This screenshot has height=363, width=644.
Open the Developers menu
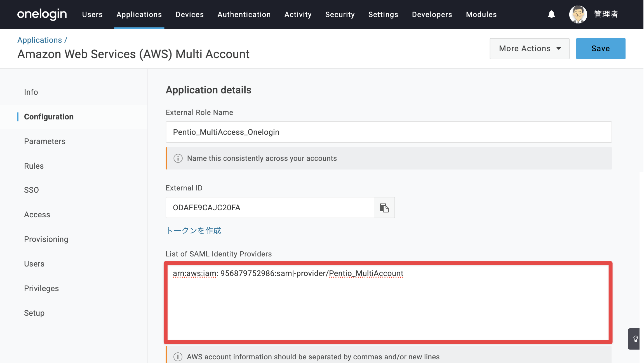pos(432,15)
